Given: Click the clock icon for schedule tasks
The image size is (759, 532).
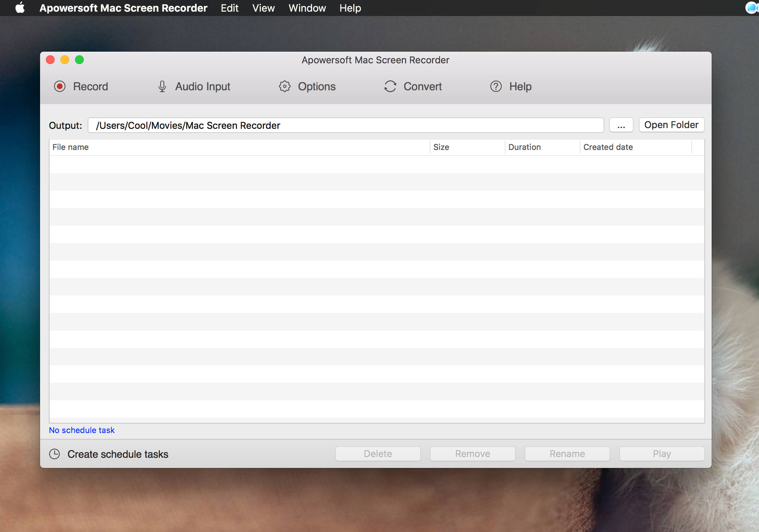Looking at the screenshot, I should 54,454.
